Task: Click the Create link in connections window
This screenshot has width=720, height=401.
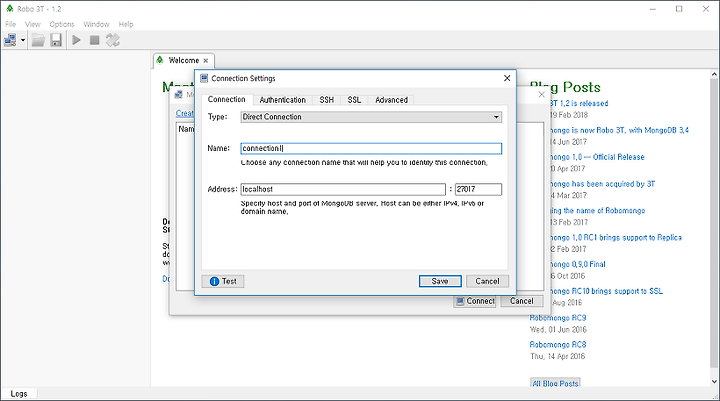Action: [185, 113]
